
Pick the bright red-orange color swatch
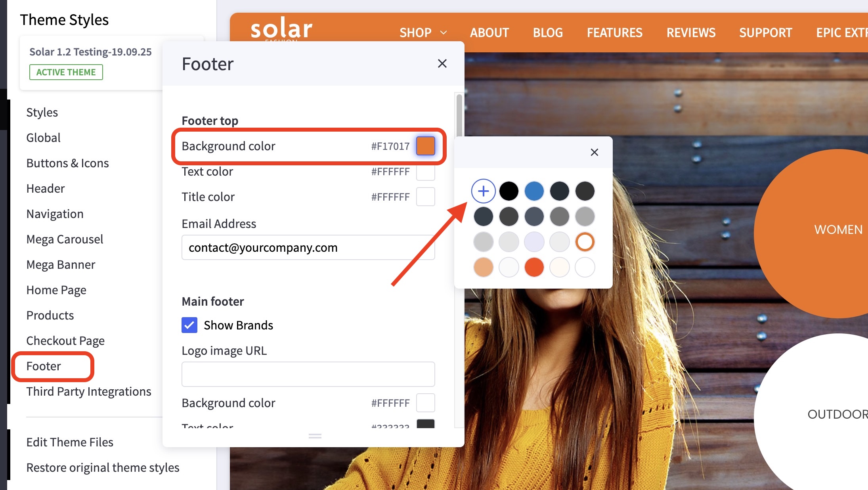(534, 267)
